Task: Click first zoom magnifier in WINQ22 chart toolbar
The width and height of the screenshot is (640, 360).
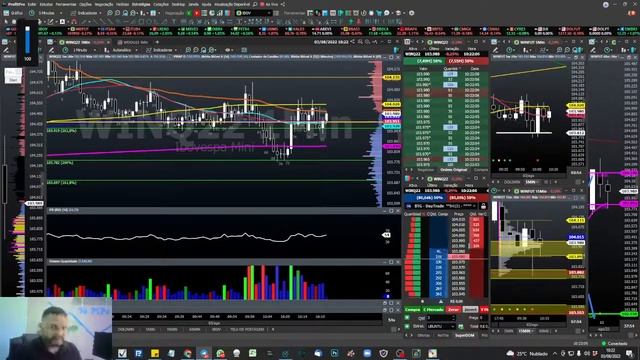Action: click(x=188, y=50)
